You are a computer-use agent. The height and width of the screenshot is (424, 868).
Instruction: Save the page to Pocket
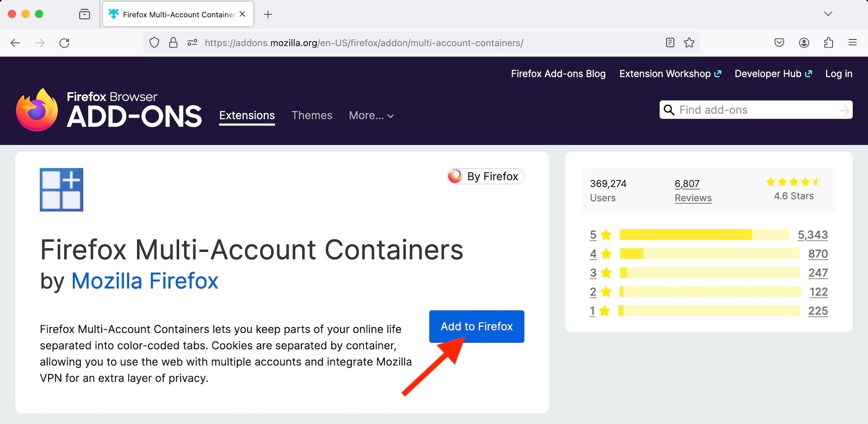coord(779,43)
